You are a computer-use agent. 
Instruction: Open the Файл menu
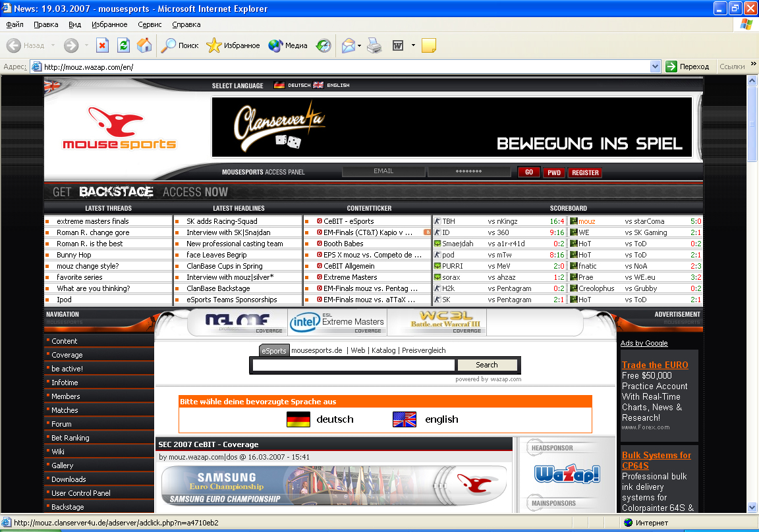[x=15, y=24]
